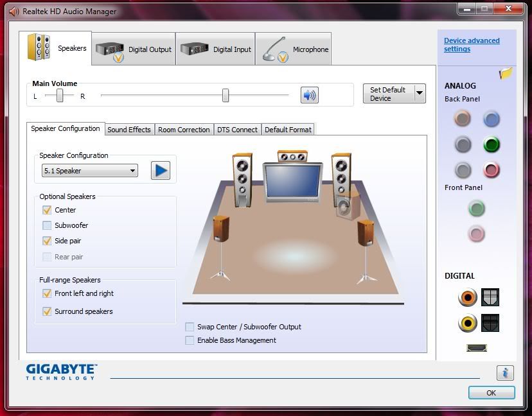
Task: Open the yellow folder connector settings icon
Action: click(x=506, y=74)
